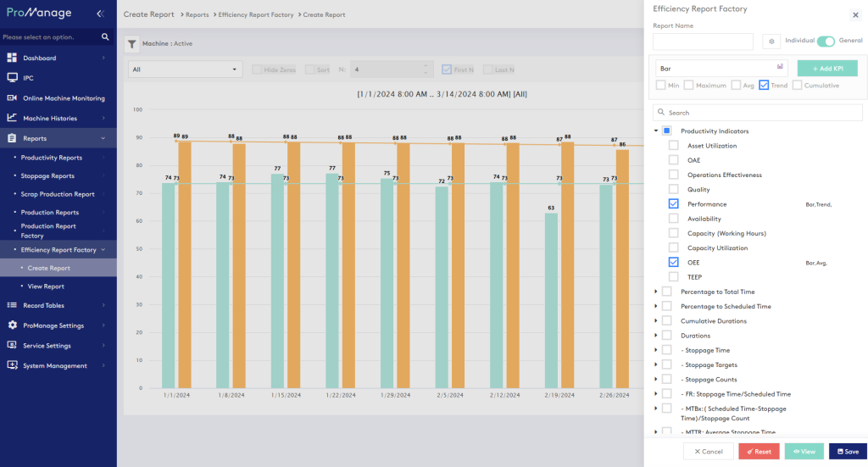Open ProManage Settings gear icon
The height and width of the screenshot is (467, 868).
coord(13,325)
